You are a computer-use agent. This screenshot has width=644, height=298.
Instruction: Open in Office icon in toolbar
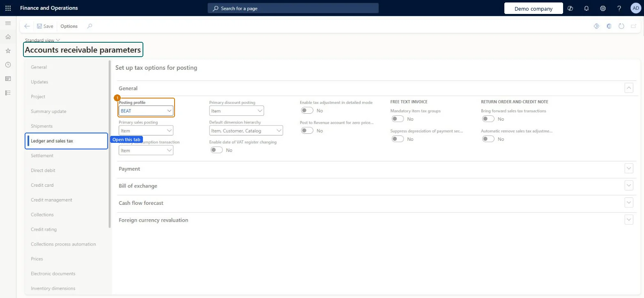coord(609,26)
